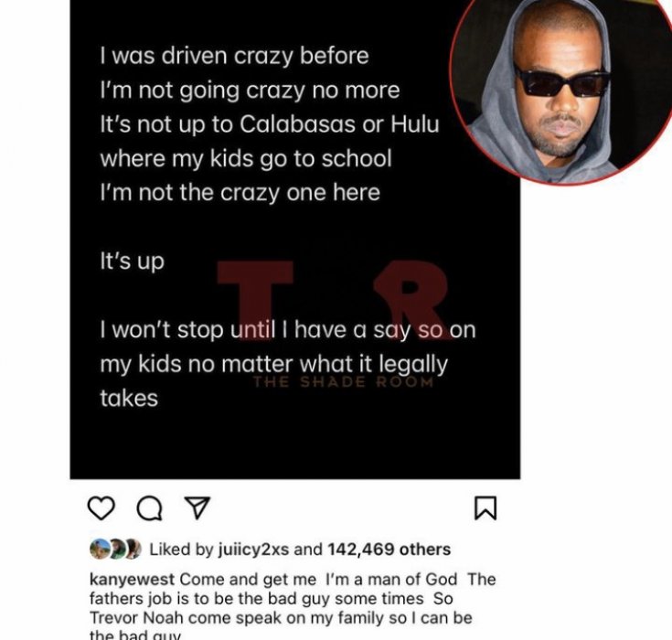Open the kanyewest username in caption
The height and width of the screenshot is (640, 672).
pyautogui.click(x=132, y=579)
